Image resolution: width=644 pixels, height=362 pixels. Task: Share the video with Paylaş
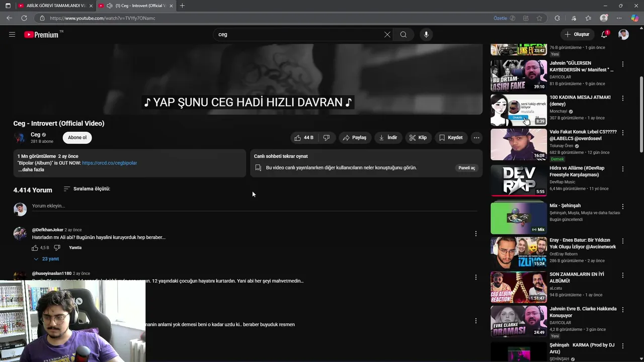(x=354, y=137)
